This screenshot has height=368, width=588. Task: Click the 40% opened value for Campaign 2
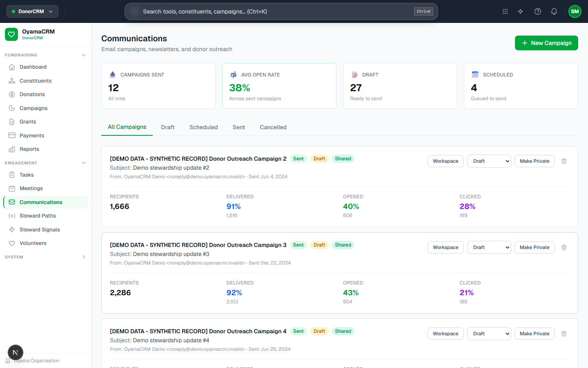pos(351,206)
